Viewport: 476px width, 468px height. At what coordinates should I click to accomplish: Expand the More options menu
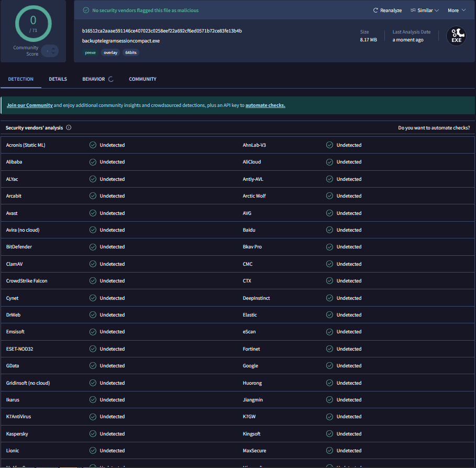(x=456, y=10)
